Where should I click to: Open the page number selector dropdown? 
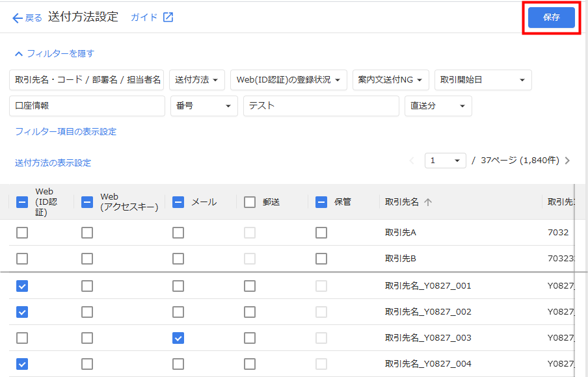coord(446,161)
